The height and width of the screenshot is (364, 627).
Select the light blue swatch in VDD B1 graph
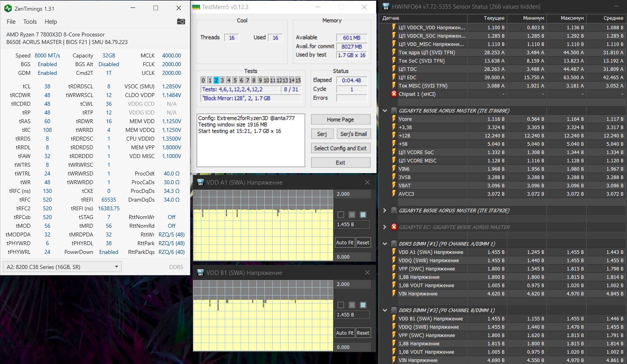pos(363,305)
